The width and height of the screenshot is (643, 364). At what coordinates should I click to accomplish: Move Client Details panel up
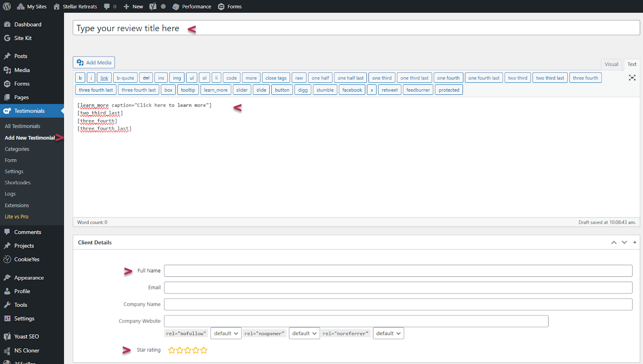pos(614,242)
